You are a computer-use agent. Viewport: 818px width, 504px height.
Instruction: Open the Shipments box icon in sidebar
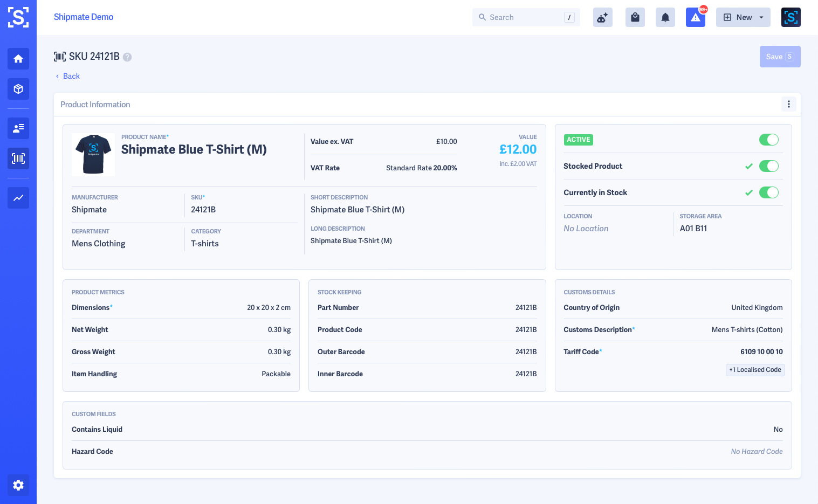pyautogui.click(x=18, y=89)
